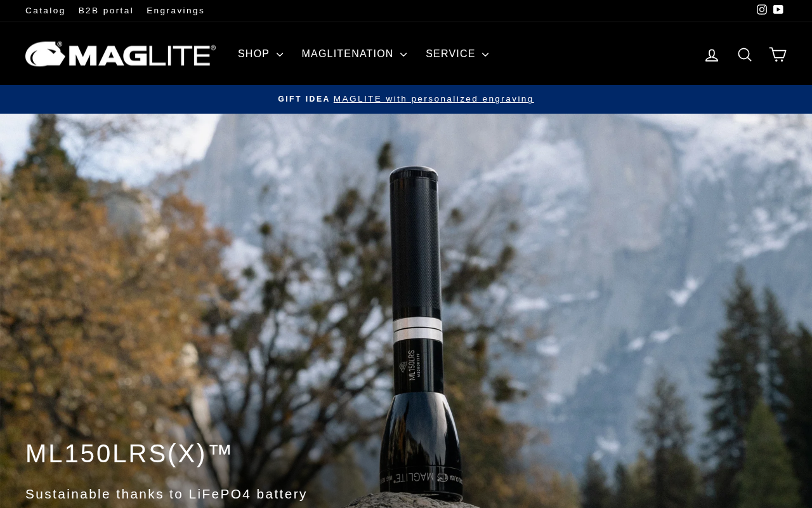
Task: Go to the B2B portal
Action: coord(106,11)
